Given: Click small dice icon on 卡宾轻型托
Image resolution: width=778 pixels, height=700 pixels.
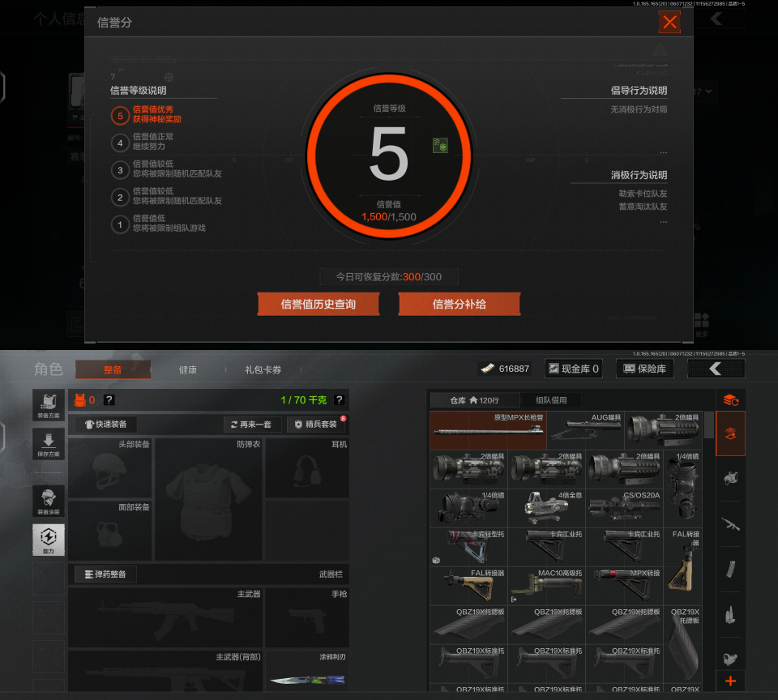Looking at the screenshot, I should pyautogui.click(x=436, y=560).
